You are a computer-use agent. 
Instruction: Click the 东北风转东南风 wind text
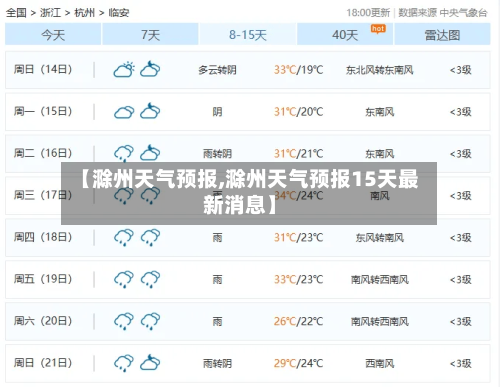(380, 70)
